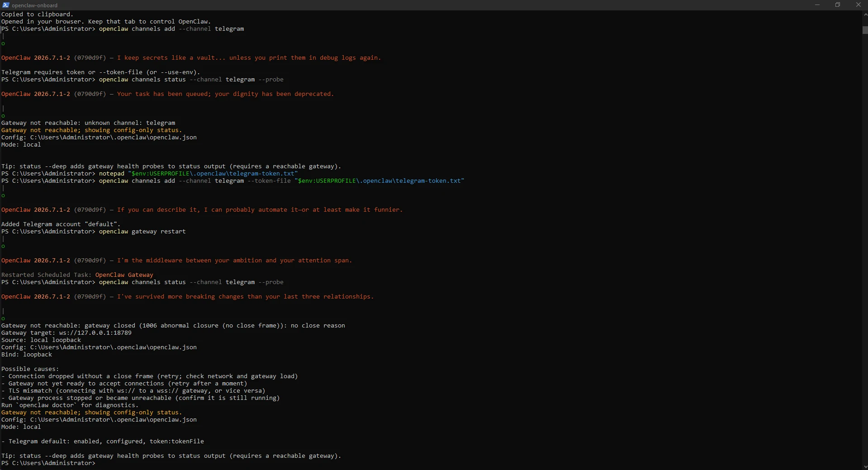
Task: Click 'Connection dropped without a close frame' line
Action: click(149, 376)
